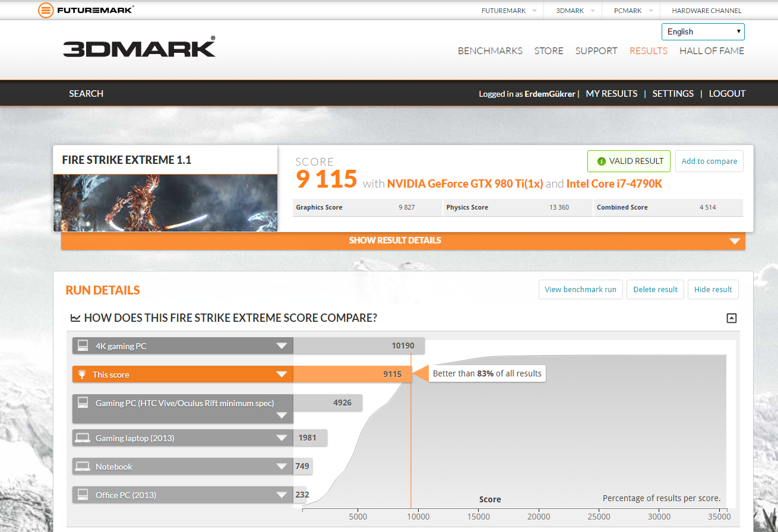Click Logout
778x532 pixels.
(727, 94)
